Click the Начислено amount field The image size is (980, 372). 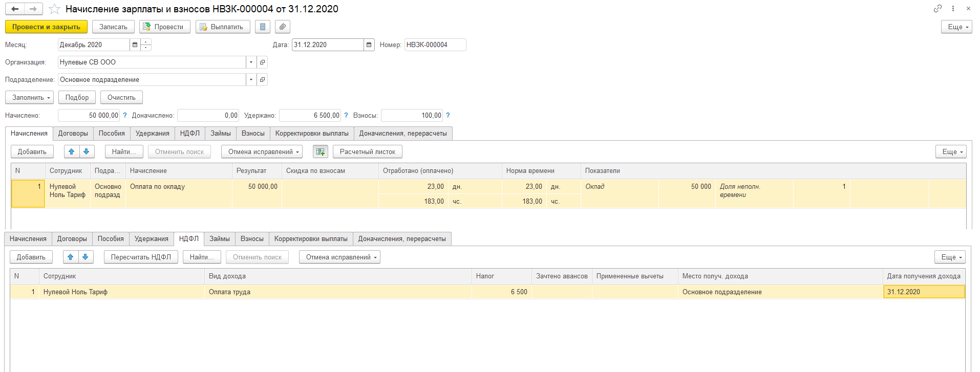89,116
